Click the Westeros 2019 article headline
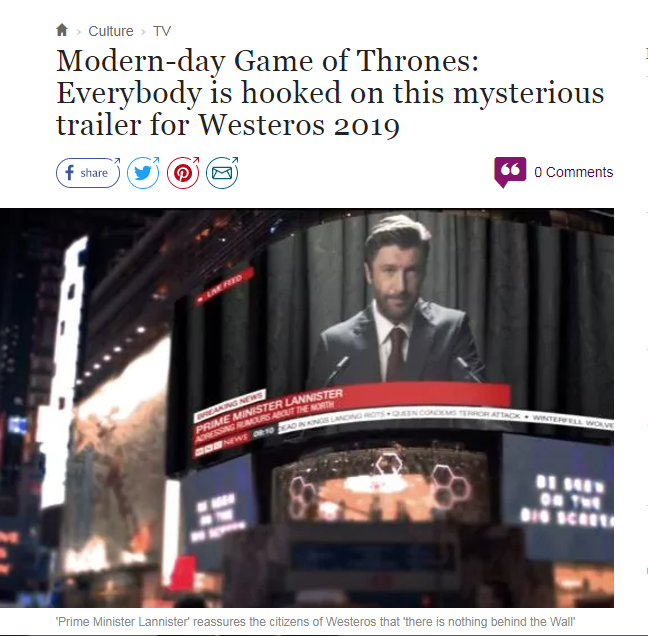This screenshot has width=648, height=636. (x=330, y=93)
